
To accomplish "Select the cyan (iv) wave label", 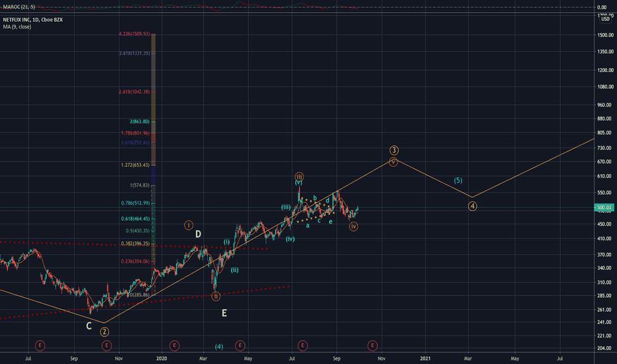I will click(290, 239).
